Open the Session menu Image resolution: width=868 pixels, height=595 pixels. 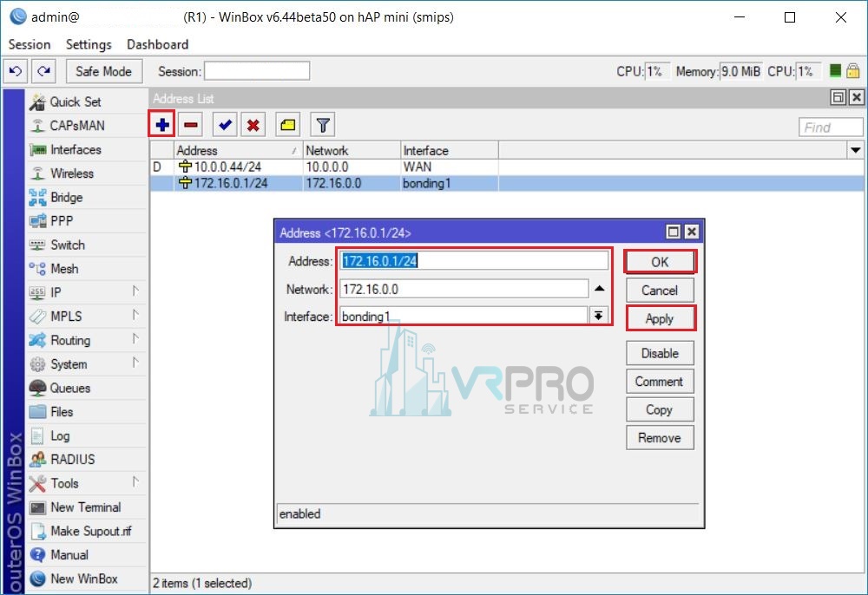click(x=30, y=44)
